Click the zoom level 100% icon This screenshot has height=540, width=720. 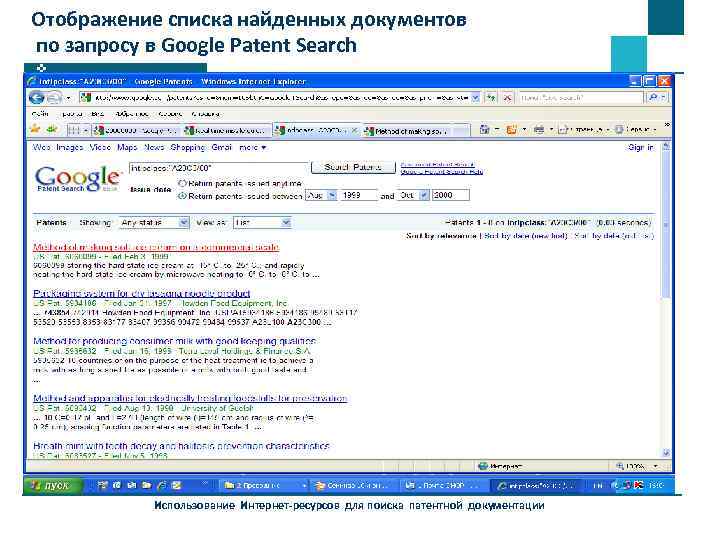click(x=619, y=467)
